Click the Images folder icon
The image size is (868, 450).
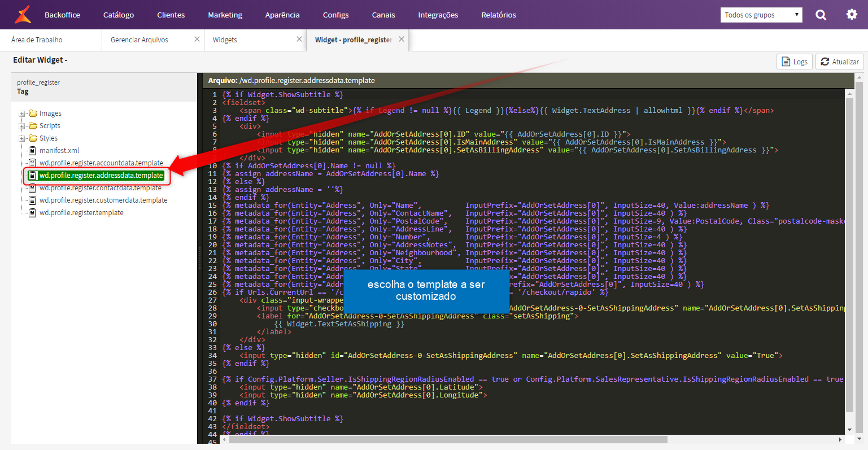click(x=33, y=113)
